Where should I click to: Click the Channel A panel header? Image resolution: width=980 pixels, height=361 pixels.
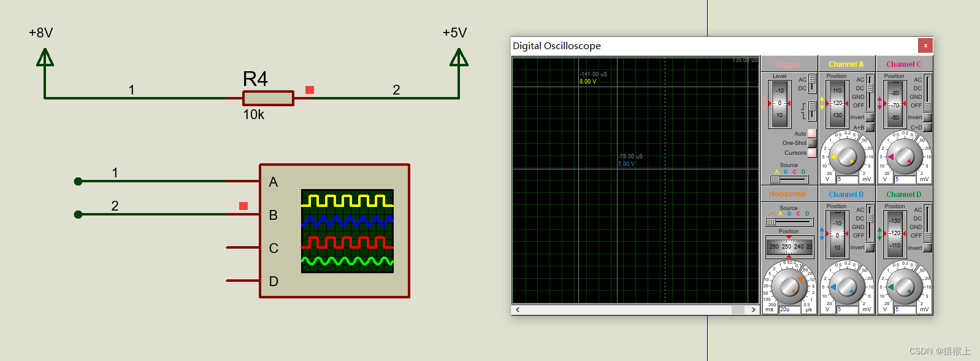(846, 64)
